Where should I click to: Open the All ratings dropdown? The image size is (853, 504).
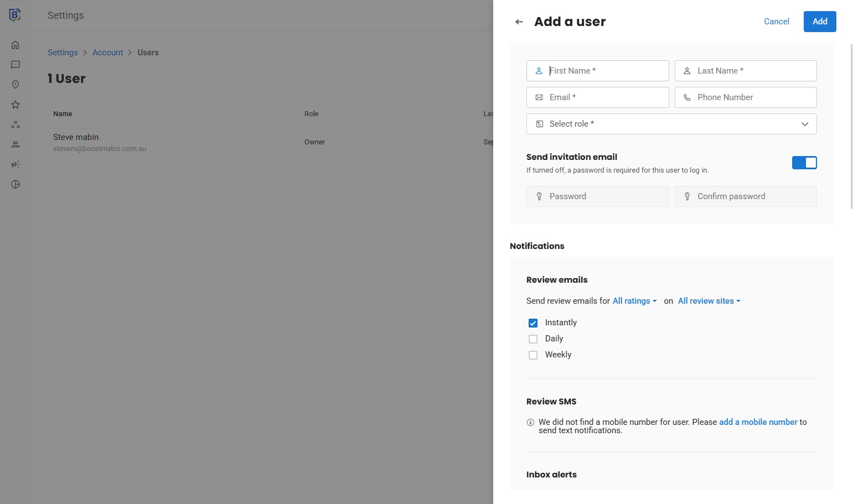634,301
